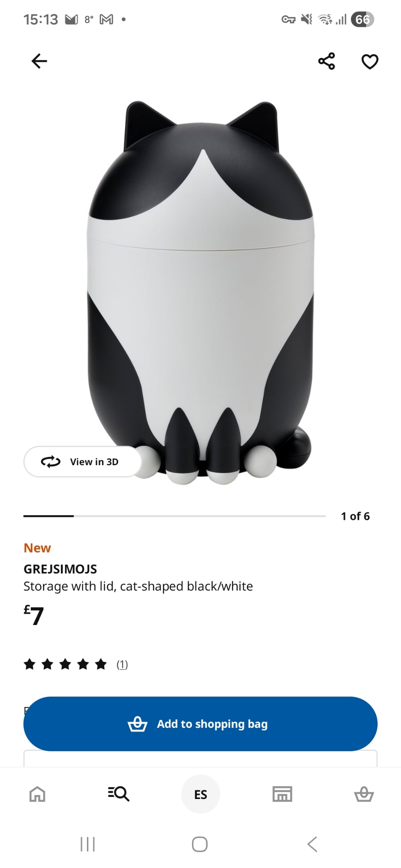Share this product via share icon
This screenshot has height=868, width=401.
[327, 61]
